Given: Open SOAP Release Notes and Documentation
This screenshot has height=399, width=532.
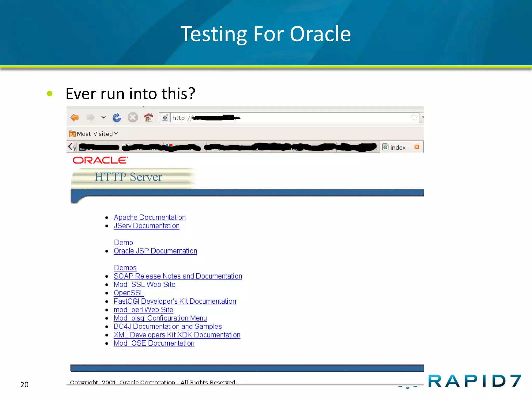Looking at the screenshot, I should coord(178,276).
